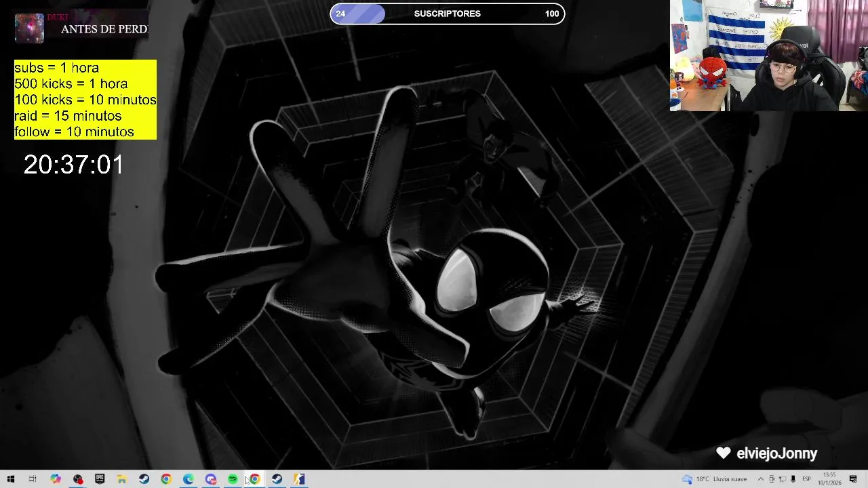The width and height of the screenshot is (868, 488).
Task: Click the SUSCRIPTORES goal progress bar
Action: pyautogui.click(x=448, y=14)
